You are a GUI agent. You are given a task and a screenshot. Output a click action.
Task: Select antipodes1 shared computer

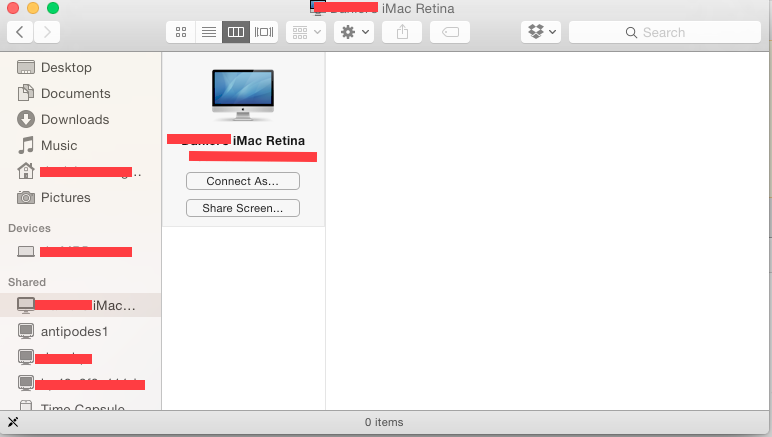tap(81, 331)
